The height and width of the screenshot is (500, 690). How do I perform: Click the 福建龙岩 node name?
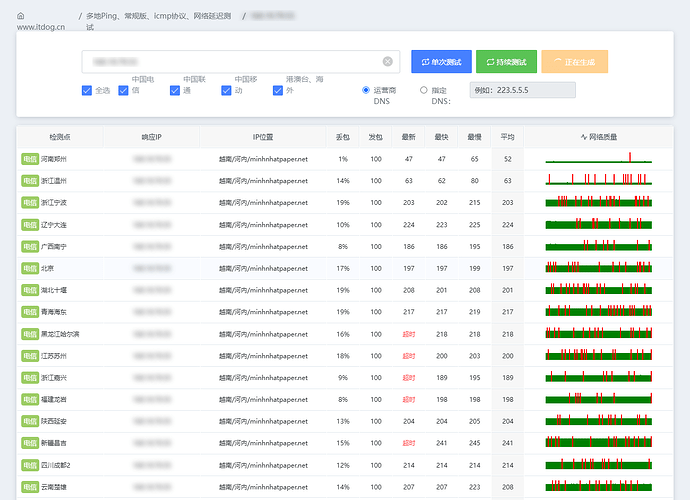[54, 400]
